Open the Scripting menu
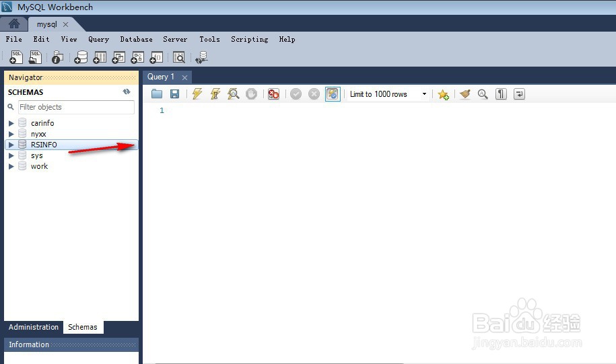 250,39
